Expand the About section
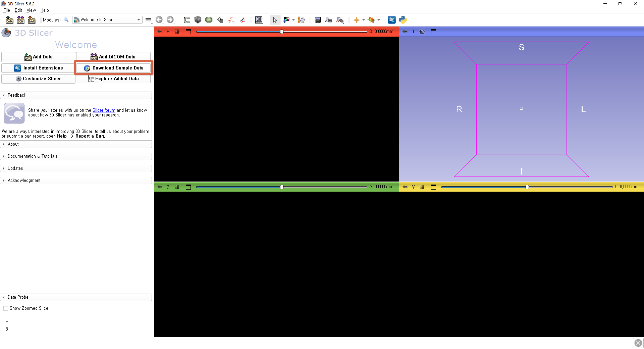The width and height of the screenshot is (644, 349). [76, 144]
